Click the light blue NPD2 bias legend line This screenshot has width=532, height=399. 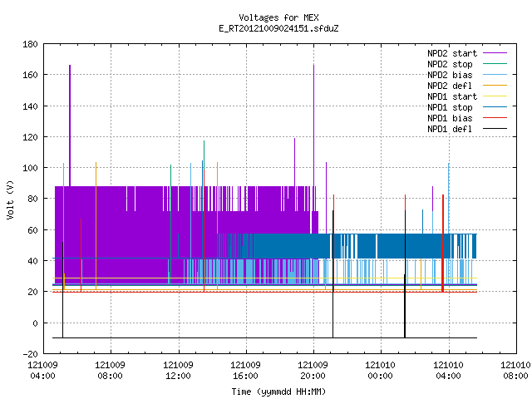coord(495,74)
